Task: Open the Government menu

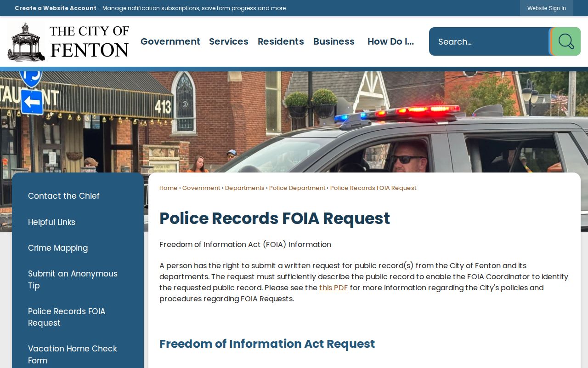Action: 170,41
